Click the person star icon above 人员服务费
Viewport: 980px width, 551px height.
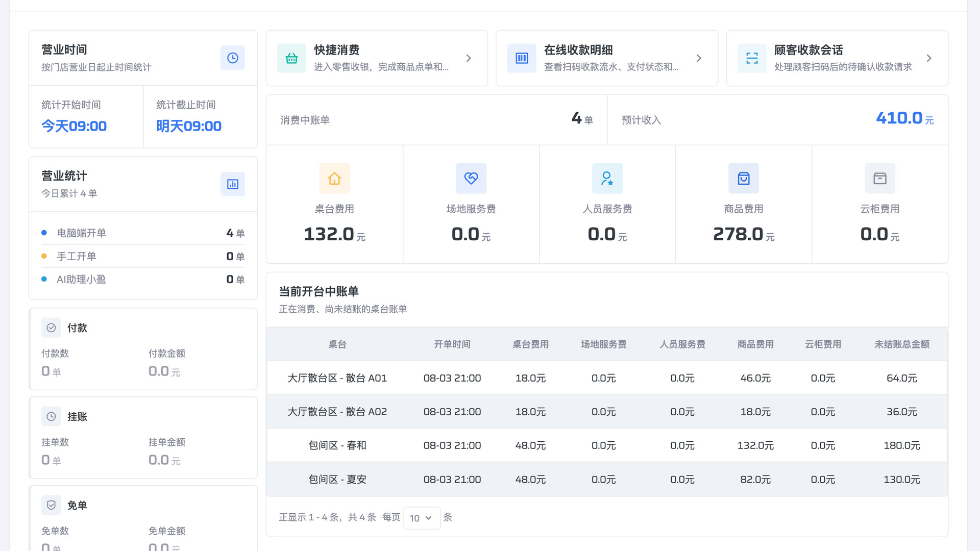pos(607,179)
